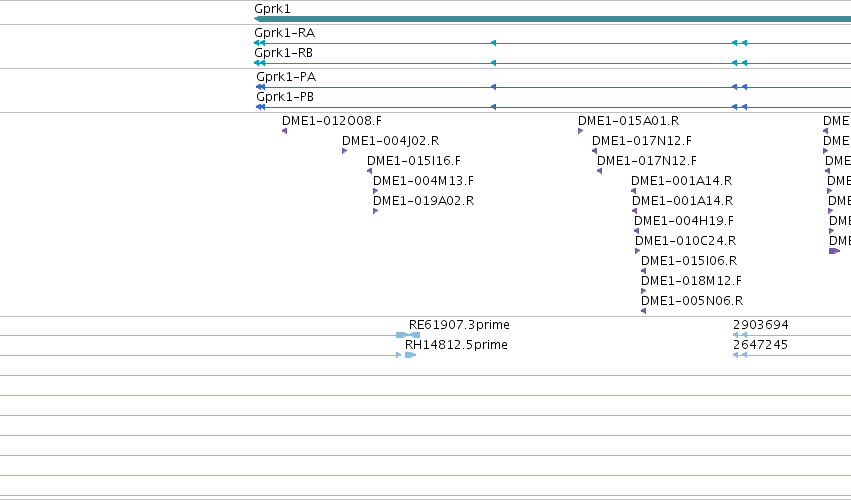Open the DME1-015A01.R feature label

click(x=628, y=121)
